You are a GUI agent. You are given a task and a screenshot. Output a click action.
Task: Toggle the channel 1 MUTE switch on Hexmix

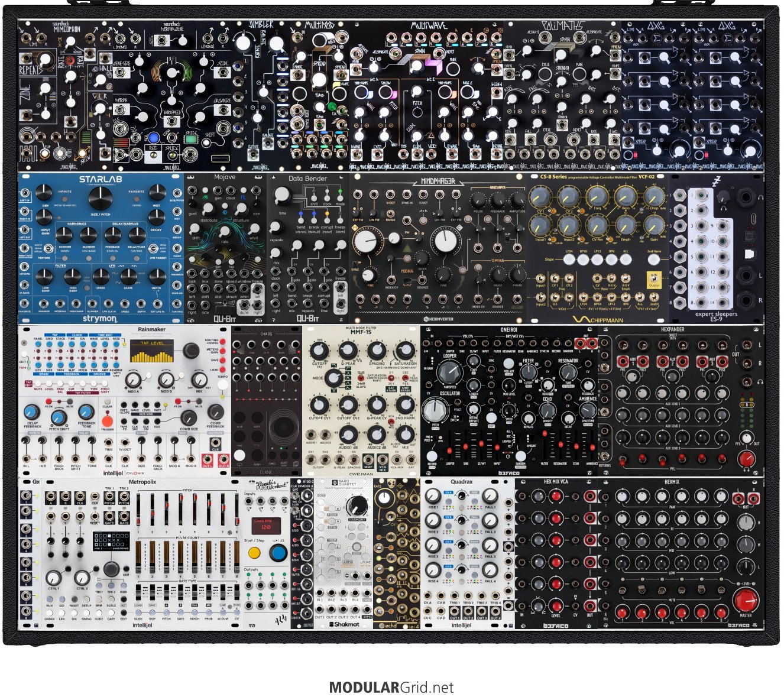pyautogui.click(x=621, y=589)
